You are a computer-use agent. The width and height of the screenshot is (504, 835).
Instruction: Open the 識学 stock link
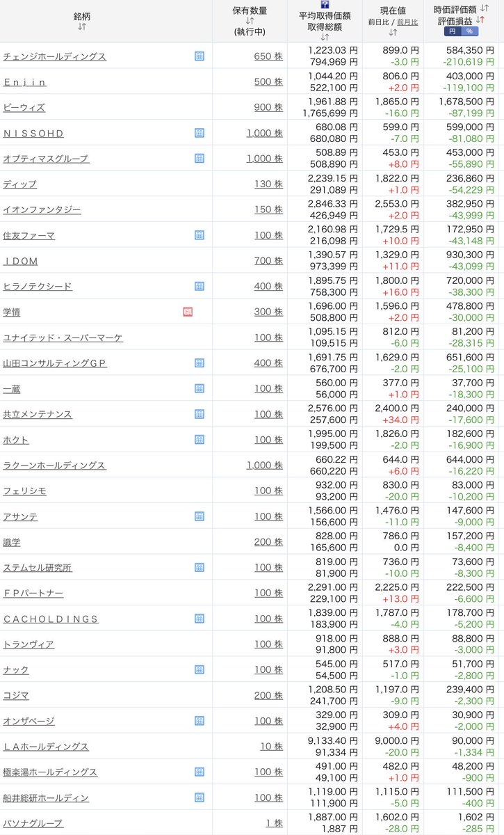click(12, 542)
